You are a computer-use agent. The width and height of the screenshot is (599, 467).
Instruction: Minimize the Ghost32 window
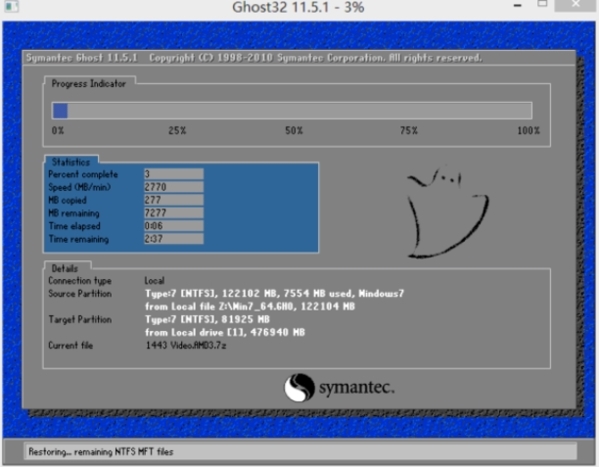pyautogui.click(x=518, y=6)
